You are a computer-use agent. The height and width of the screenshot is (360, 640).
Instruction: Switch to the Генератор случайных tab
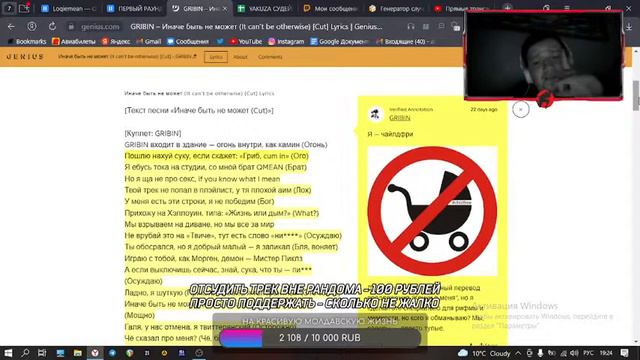tap(396, 9)
